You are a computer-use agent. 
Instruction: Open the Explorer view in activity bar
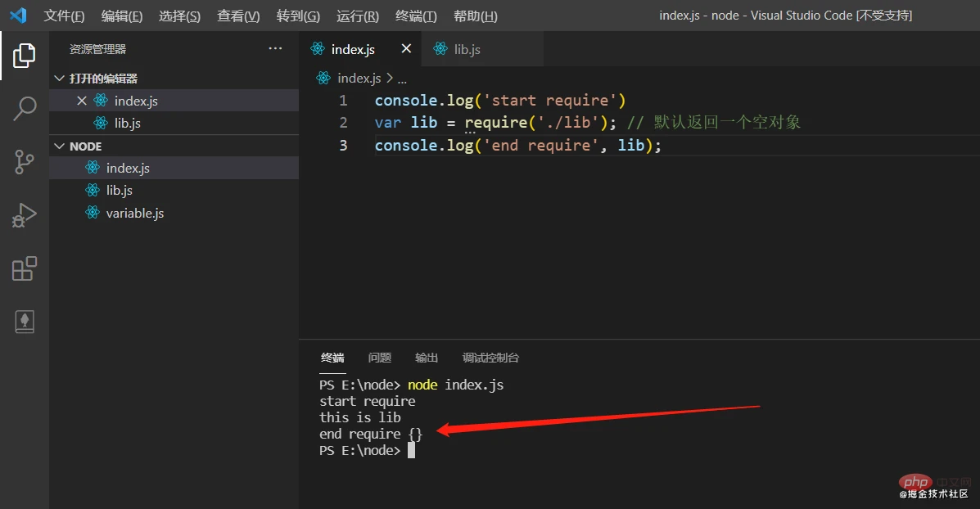pyautogui.click(x=25, y=56)
